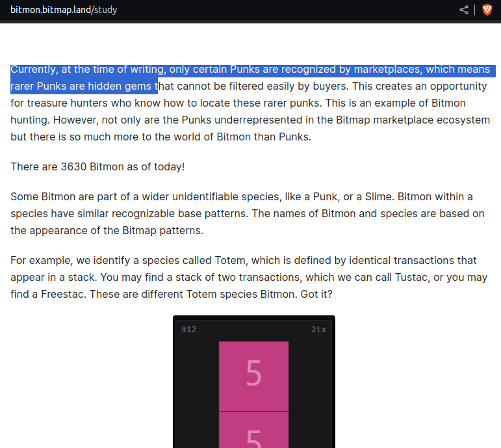Click the word 'Totem' in 'species called Totem'

tap(230, 260)
